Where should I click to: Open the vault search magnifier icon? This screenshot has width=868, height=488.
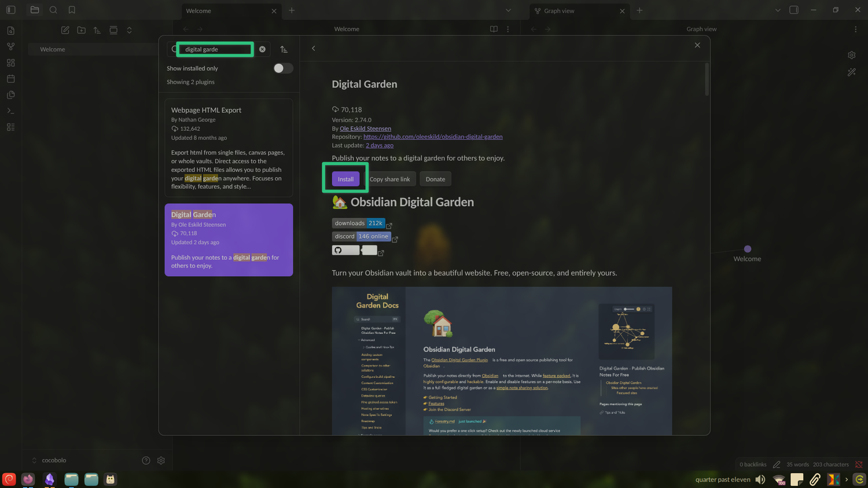[x=53, y=10]
